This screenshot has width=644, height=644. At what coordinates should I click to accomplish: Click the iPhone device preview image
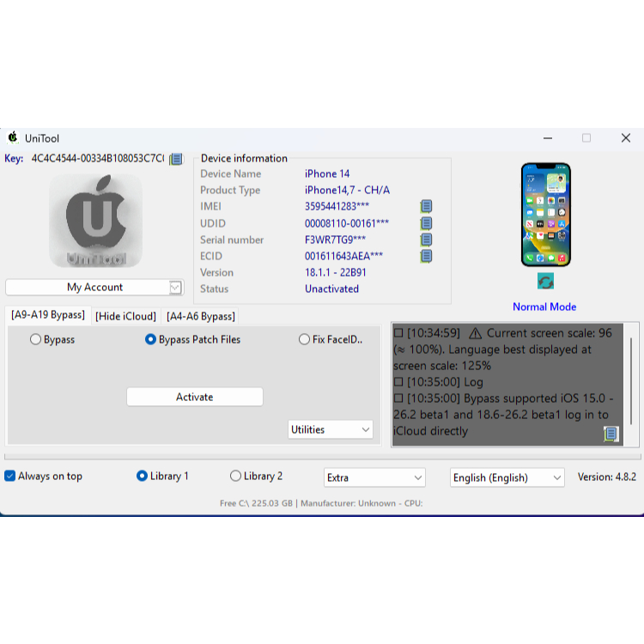546,215
